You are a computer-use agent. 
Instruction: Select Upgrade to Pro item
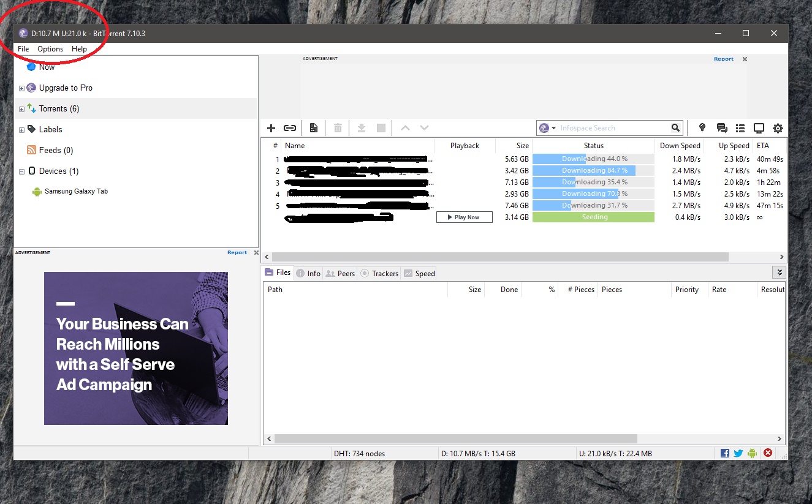(66, 88)
